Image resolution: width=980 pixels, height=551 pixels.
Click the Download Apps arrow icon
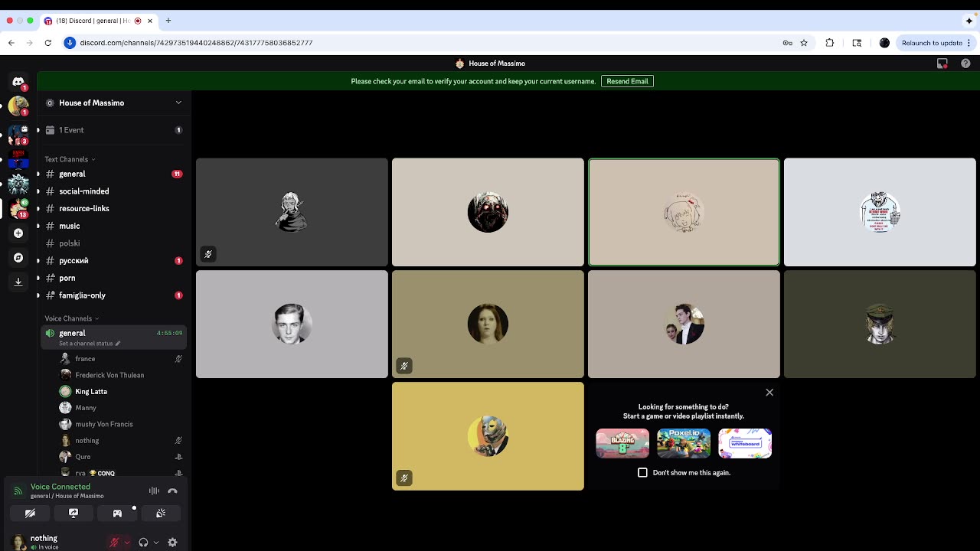coord(18,282)
